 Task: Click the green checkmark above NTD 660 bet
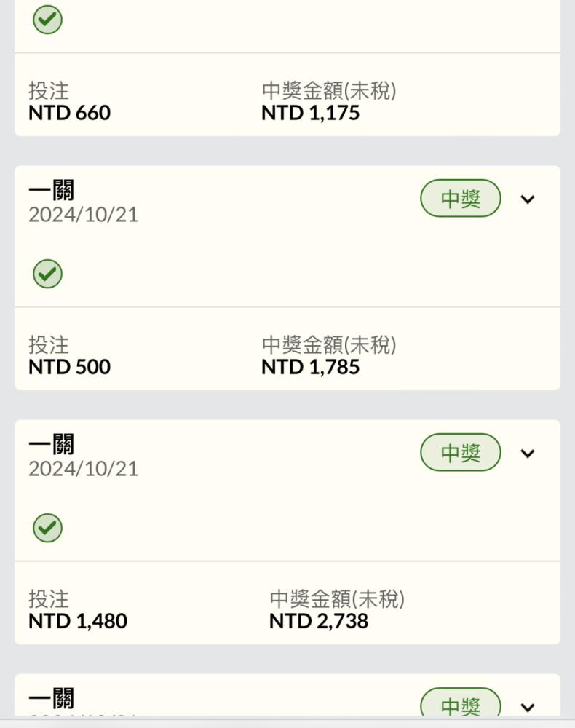(x=47, y=20)
